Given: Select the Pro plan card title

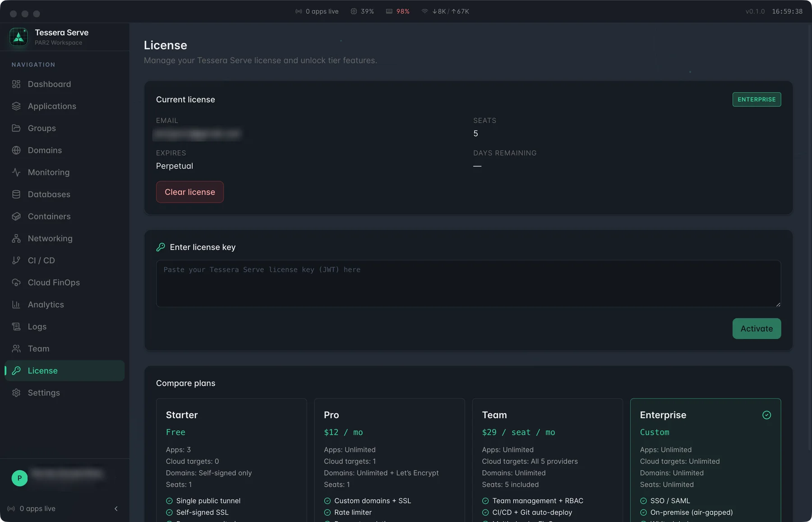Looking at the screenshot, I should click(332, 415).
